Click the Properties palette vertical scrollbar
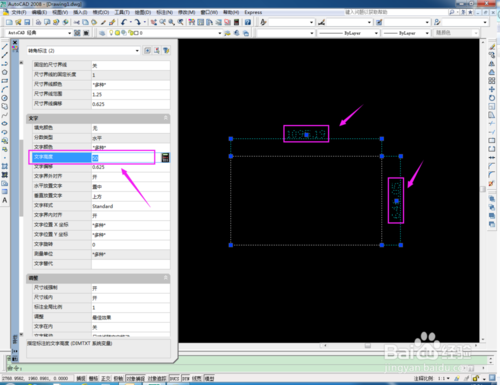500x385 pixels. coord(21,178)
